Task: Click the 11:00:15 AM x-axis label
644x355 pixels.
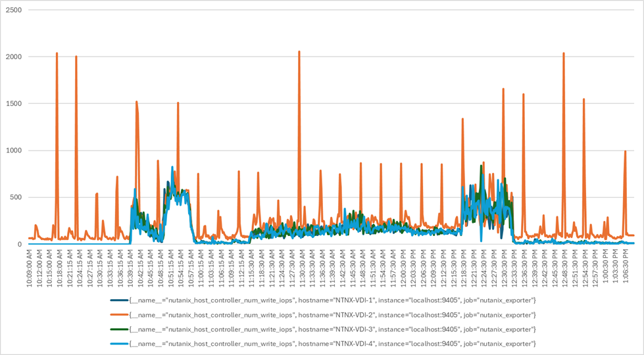Action: pos(201,270)
